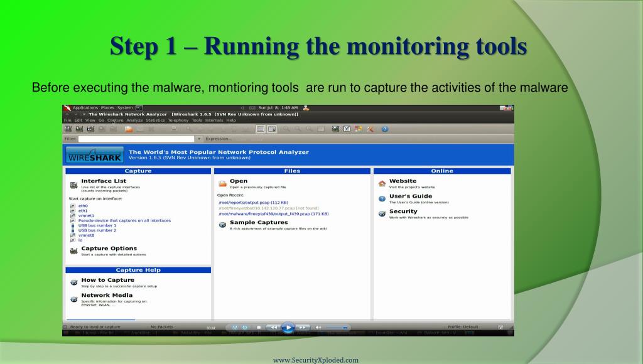The image size is (643, 364).
Task: Start capture on vmnet1 interface
Action: point(86,216)
